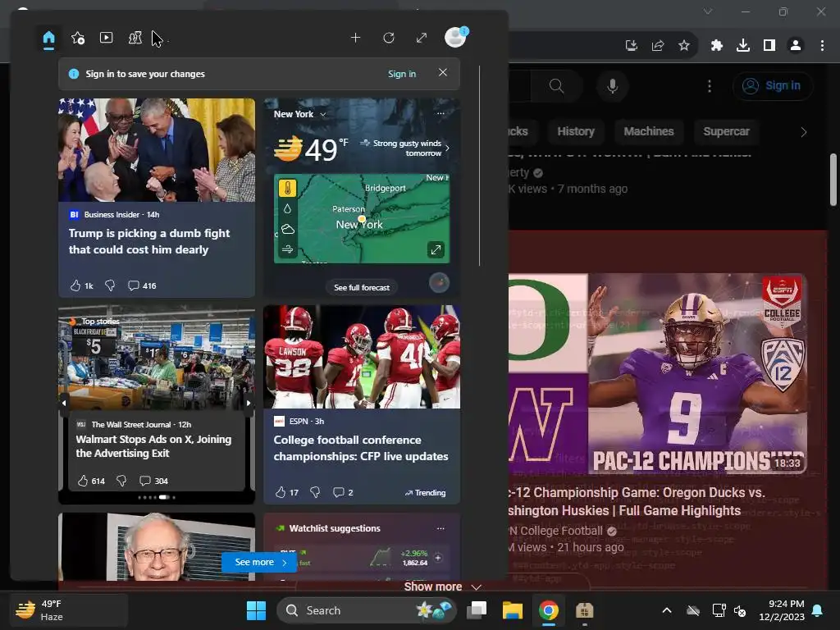Open YouTube settings three-dot menu
840x630 pixels.
pyautogui.click(x=710, y=85)
